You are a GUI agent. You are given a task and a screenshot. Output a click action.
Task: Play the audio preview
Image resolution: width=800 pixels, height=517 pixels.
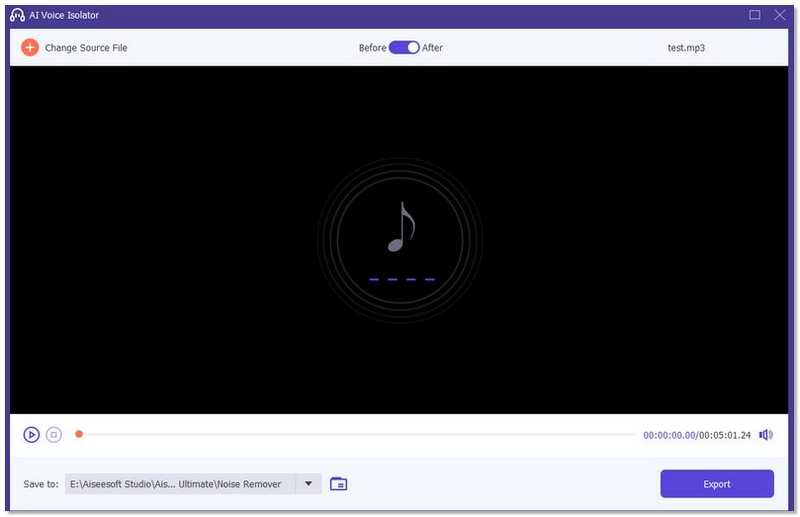click(31, 434)
